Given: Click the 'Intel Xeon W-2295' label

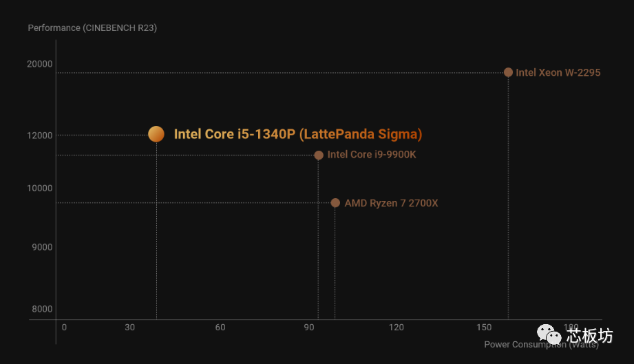Looking at the screenshot, I should pyautogui.click(x=558, y=73).
